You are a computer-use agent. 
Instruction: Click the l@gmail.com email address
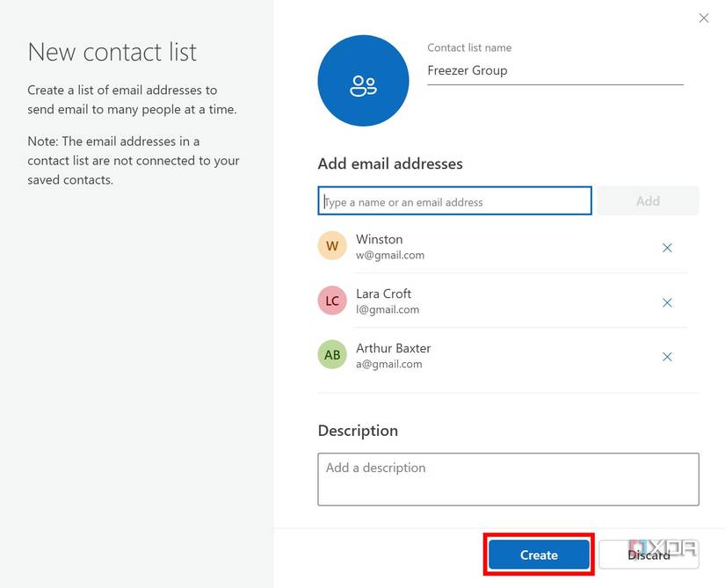[x=388, y=309]
